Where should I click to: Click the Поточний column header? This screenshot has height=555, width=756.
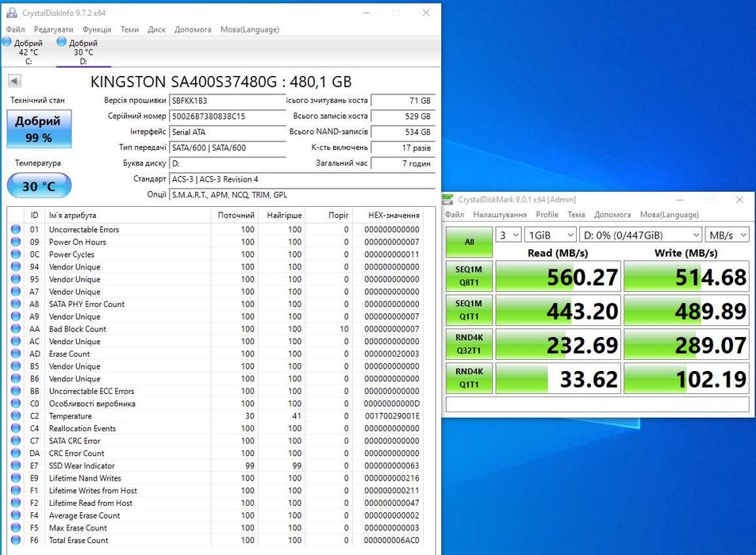coord(234,215)
